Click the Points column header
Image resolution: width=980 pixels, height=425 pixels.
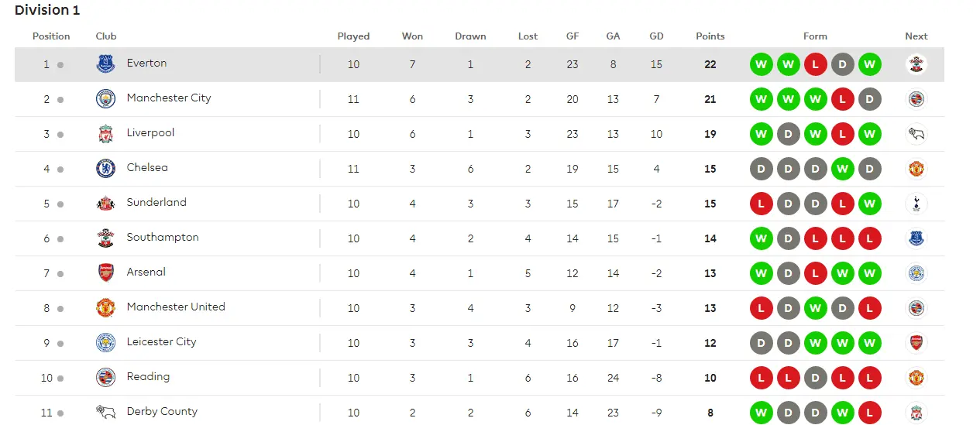[x=710, y=36]
